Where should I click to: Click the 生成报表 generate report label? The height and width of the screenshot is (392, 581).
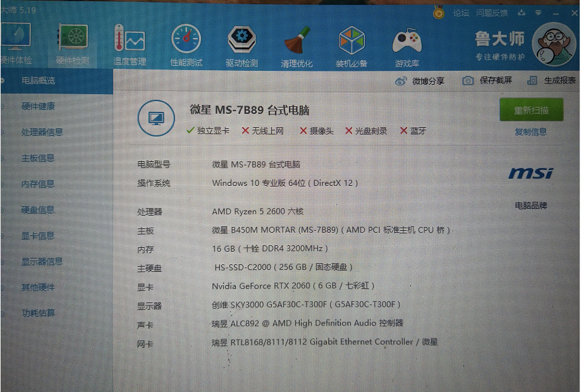(560, 80)
